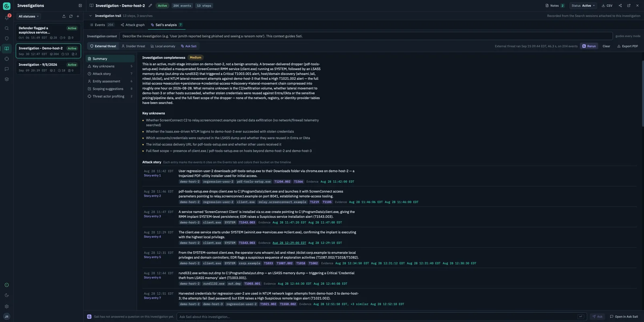Add a new investigation with the plus icon
This screenshot has width=644, height=322.
click(78, 16)
